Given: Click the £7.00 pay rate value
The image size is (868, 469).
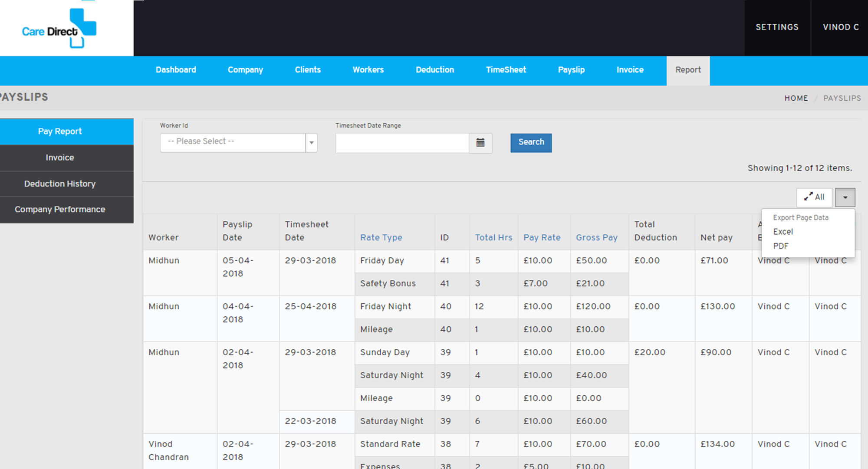Looking at the screenshot, I should (536, 283).
